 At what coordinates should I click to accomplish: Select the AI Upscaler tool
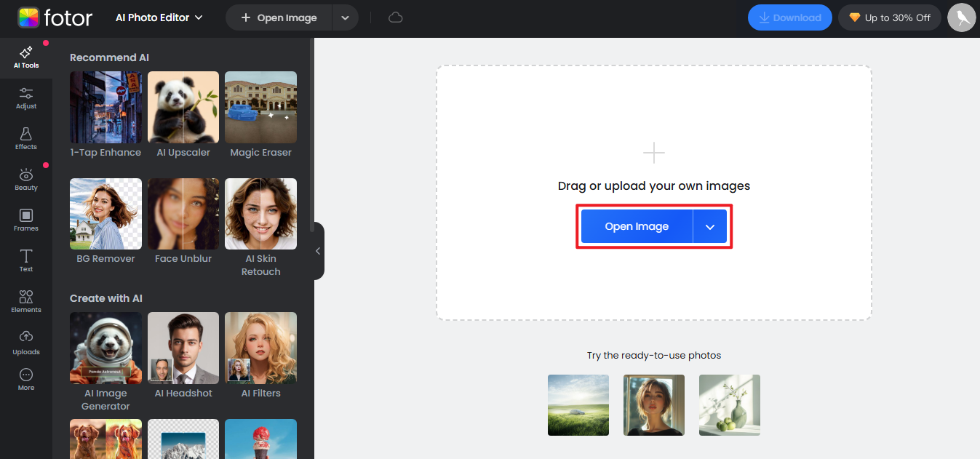[183, 115]
